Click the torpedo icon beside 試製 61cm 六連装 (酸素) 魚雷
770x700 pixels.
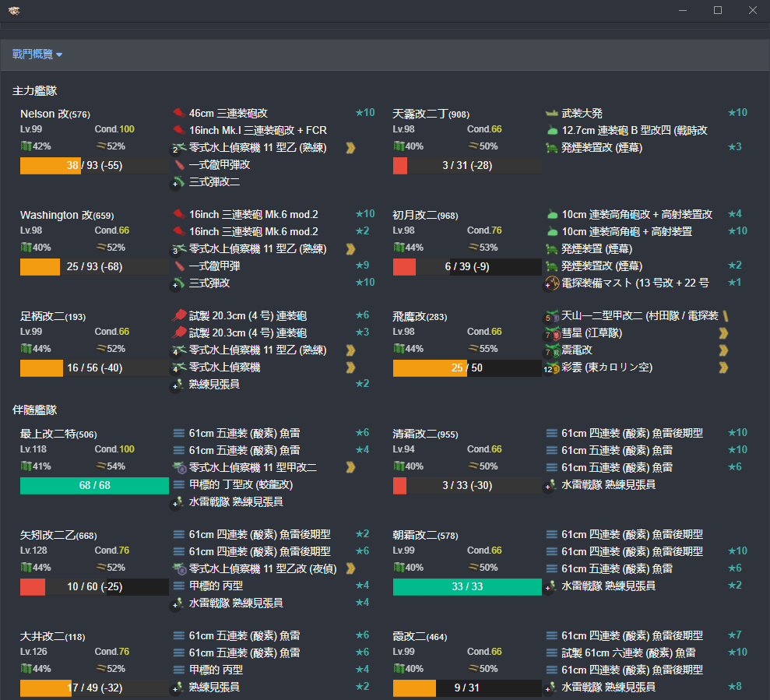[x=551, y=653]
